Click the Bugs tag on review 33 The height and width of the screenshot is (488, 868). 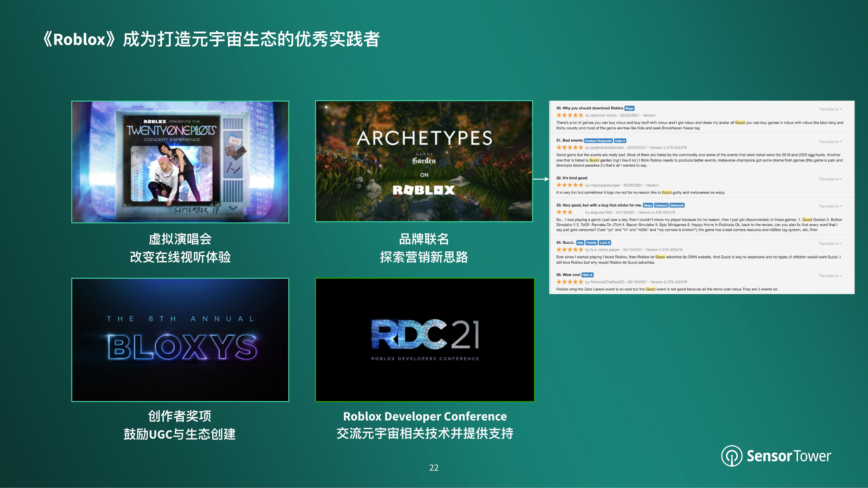(648, 205)
